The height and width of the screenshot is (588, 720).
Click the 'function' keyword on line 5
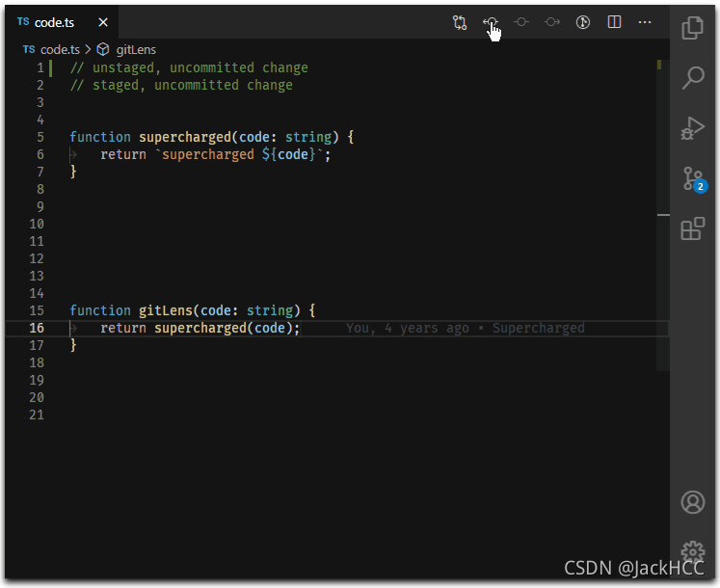(x=100, y=137)
